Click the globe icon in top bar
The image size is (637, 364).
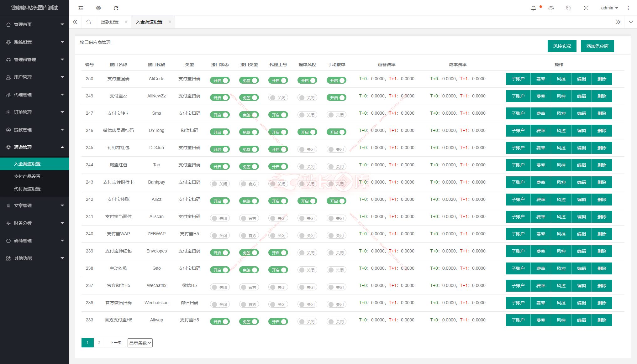[x=98, y=8]
